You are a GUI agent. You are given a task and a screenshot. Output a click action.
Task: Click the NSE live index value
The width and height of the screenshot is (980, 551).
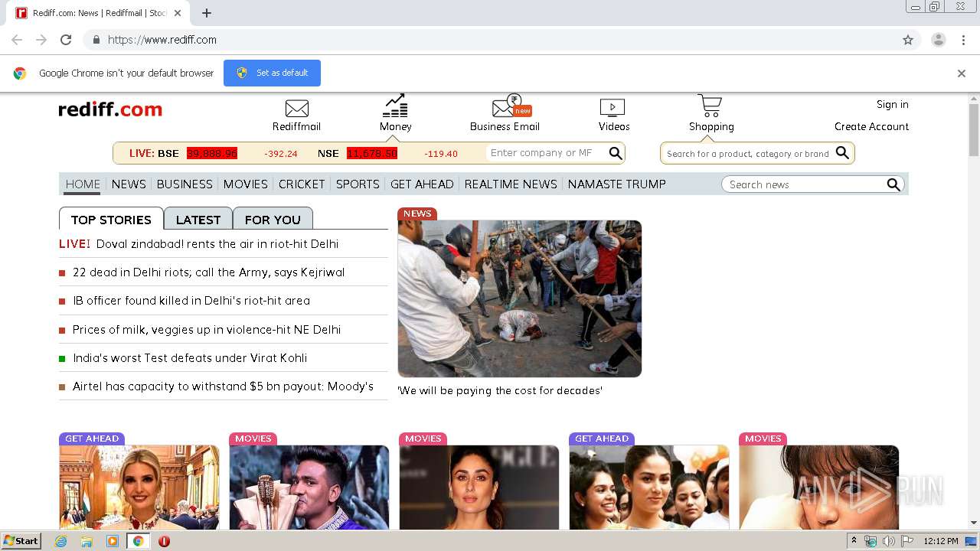[372, 153]
